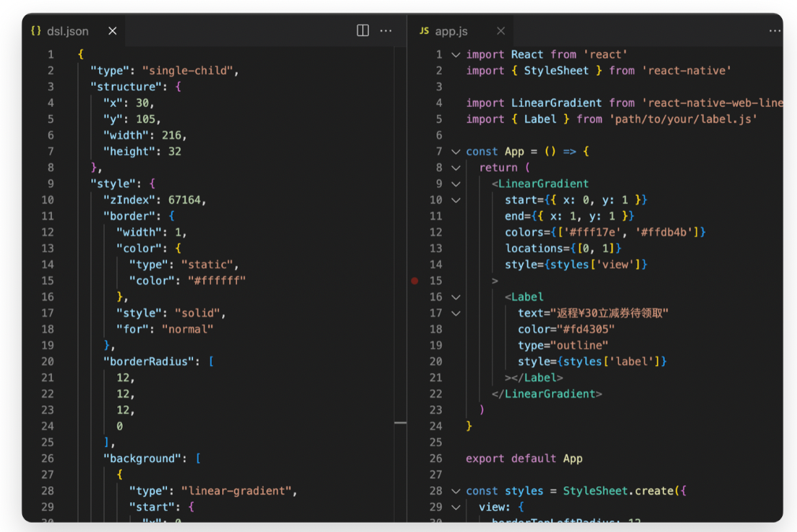Collapse the Label element fold at line 16

click(456, 297)
